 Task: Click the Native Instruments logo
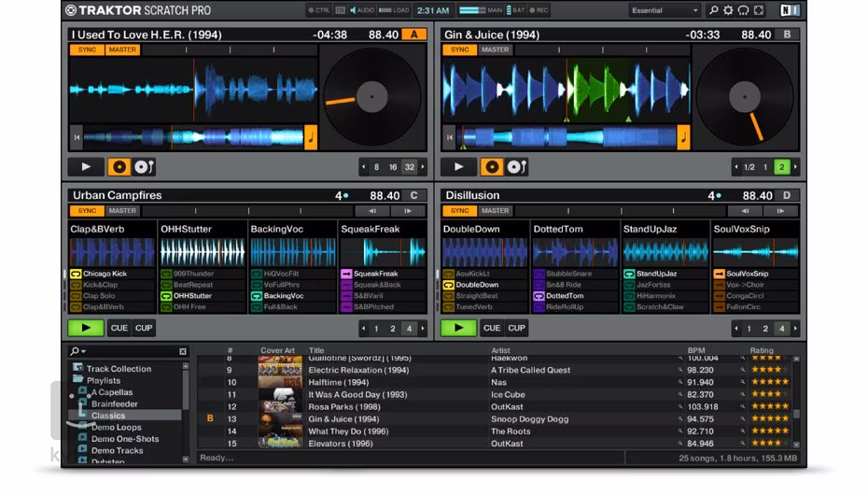tap(790, 10)
